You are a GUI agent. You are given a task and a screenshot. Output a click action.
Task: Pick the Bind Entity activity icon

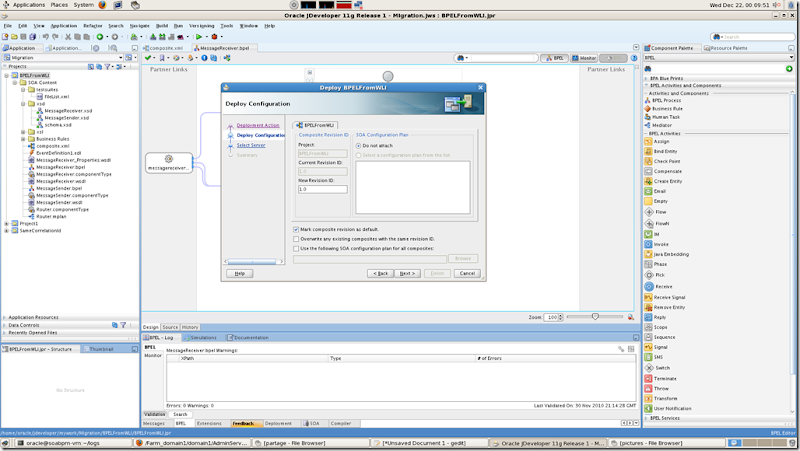(648, 152)
